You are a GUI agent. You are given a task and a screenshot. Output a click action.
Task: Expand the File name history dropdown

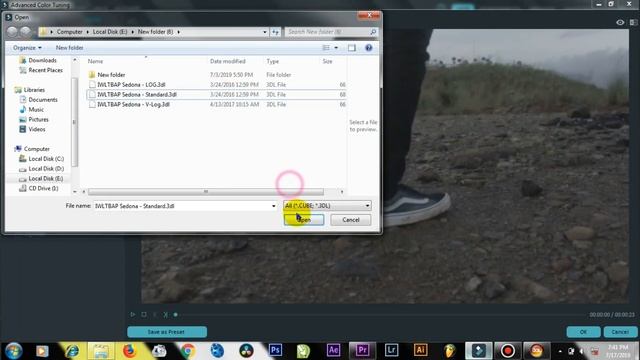pyautogui.click(x=273, y=206)
